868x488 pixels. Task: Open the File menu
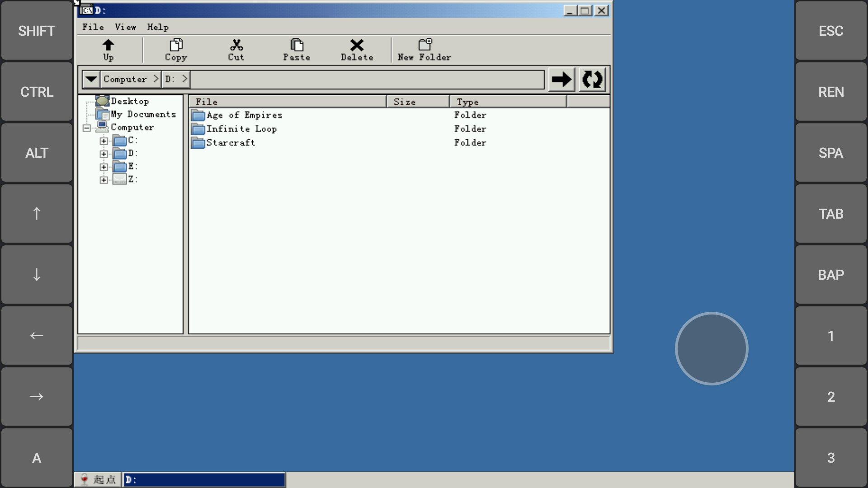(93, 27)
